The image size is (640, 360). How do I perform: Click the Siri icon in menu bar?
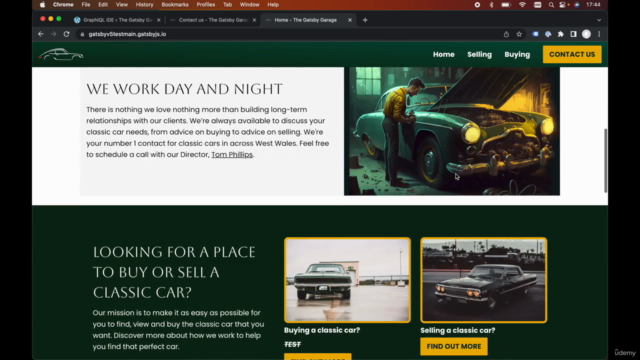[577, 5]
